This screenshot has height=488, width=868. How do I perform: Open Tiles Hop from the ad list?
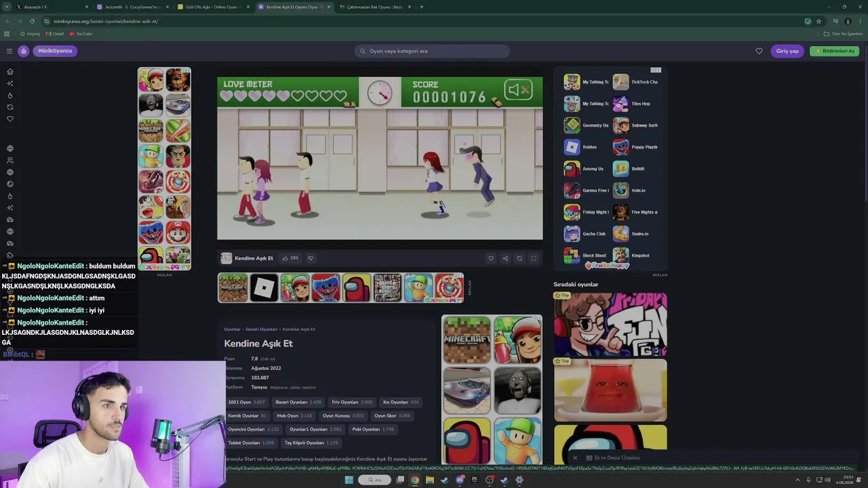[x=631, y=104]
